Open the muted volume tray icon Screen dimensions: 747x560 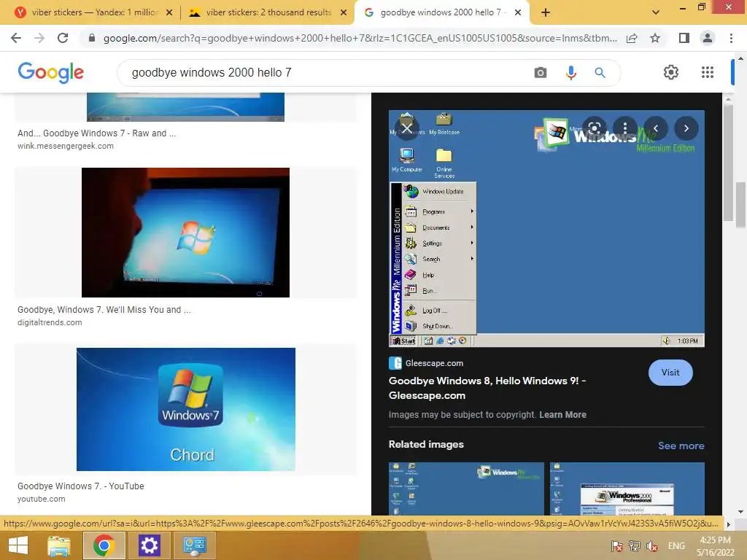651,546
